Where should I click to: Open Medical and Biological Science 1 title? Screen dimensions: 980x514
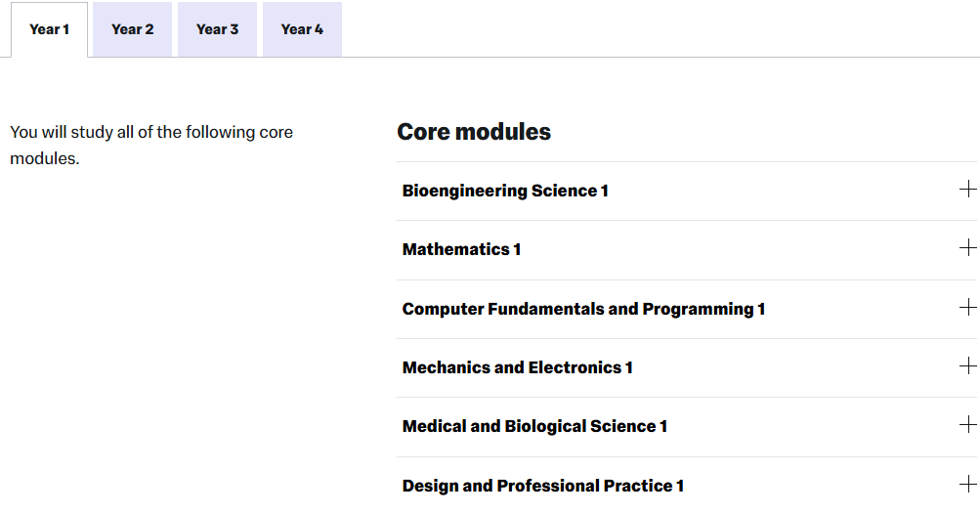(534, 426)
